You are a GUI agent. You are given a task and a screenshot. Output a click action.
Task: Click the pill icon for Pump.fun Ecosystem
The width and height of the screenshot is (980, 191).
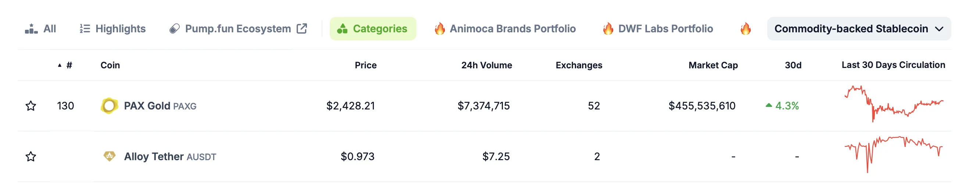coord(175,29)
